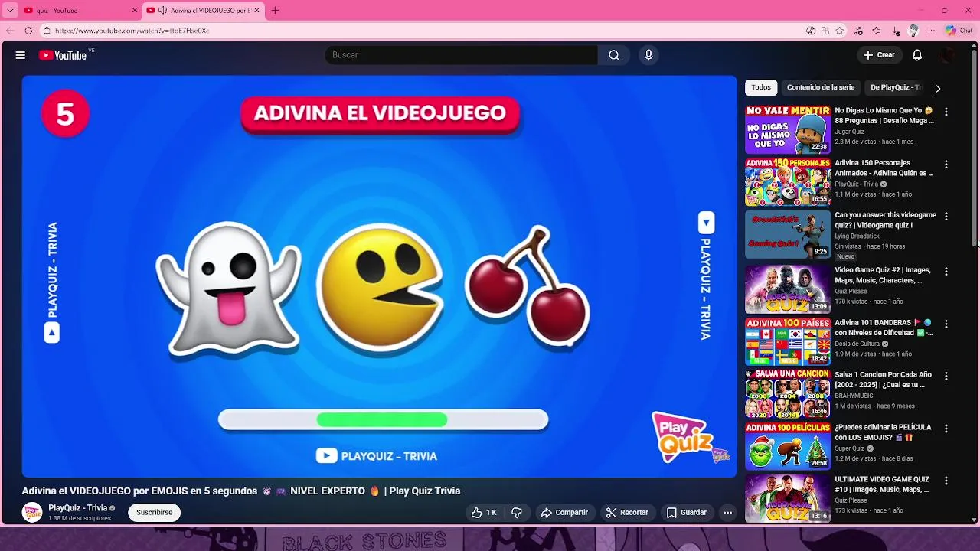Select the Todos filter chip
The image size is (980, 551).
pyautogui.click(x=761, y=87)
